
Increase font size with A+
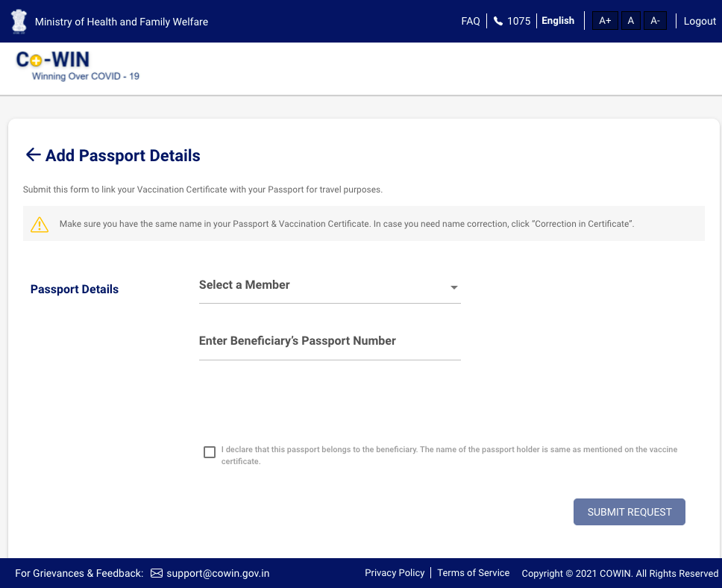pyautogui.click(x=605, y=21)
